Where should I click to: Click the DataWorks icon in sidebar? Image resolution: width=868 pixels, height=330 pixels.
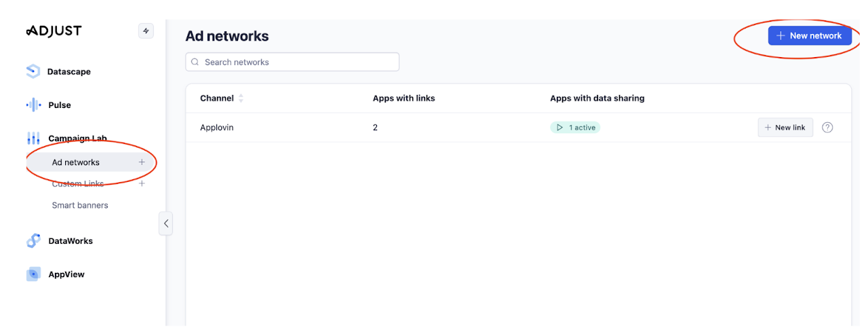(x=33, y=241)
